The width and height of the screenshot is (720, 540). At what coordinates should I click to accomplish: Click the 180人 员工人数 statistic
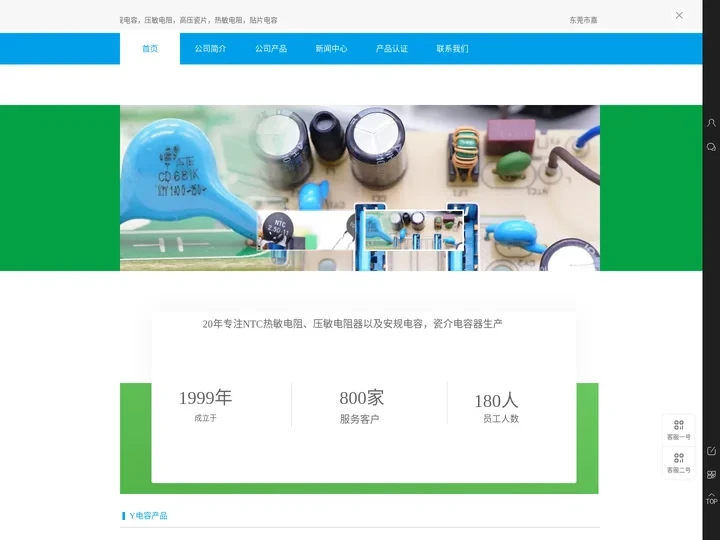(x=496, y=407)
